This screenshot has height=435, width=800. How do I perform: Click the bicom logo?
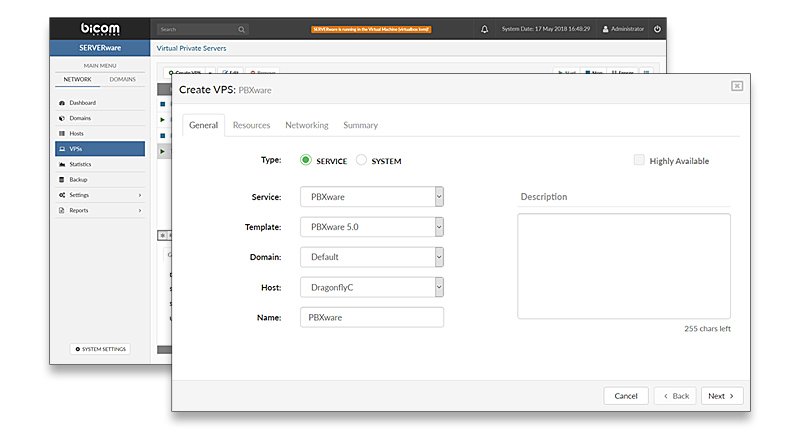[x=100, y=29]
